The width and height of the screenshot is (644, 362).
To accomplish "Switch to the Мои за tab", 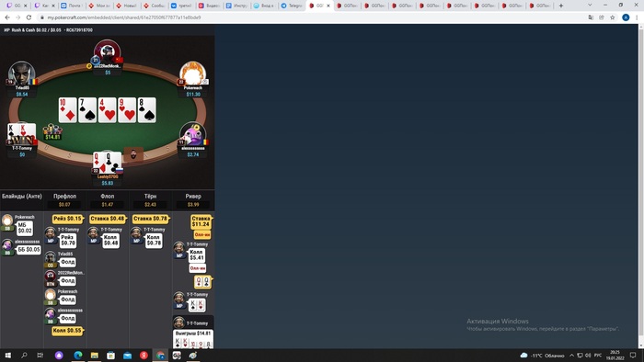I will click(x=98, y=6).
